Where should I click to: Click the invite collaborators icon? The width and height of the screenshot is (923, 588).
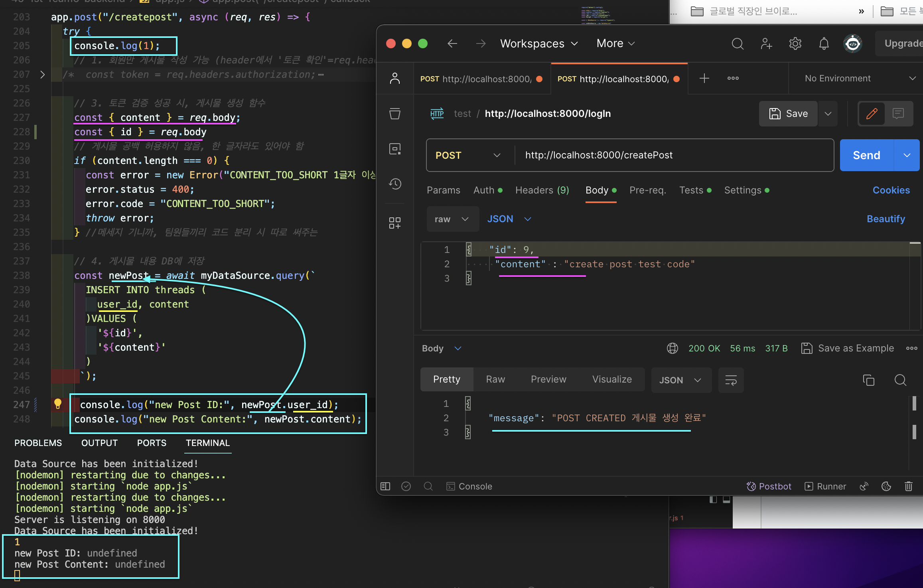[x=766, y=43]
